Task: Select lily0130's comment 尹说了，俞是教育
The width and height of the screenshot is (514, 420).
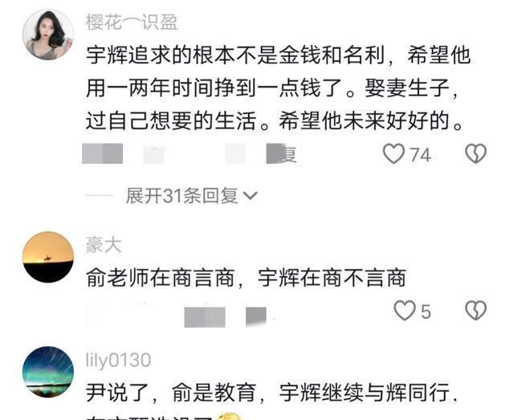Action: 171,393
